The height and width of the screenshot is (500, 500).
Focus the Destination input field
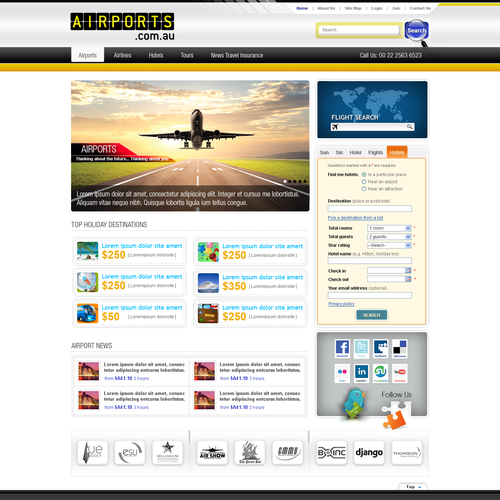(x=370, y=209)
